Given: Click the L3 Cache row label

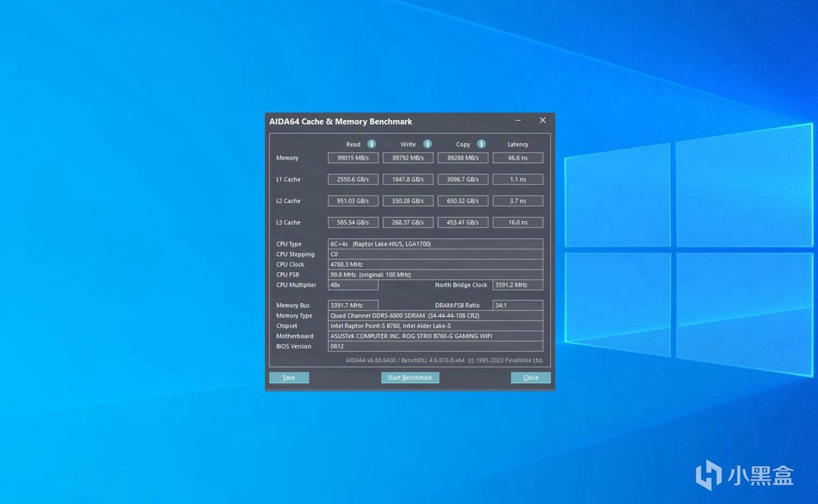Looking at the screenshot, I should click(x=288, y=222).
